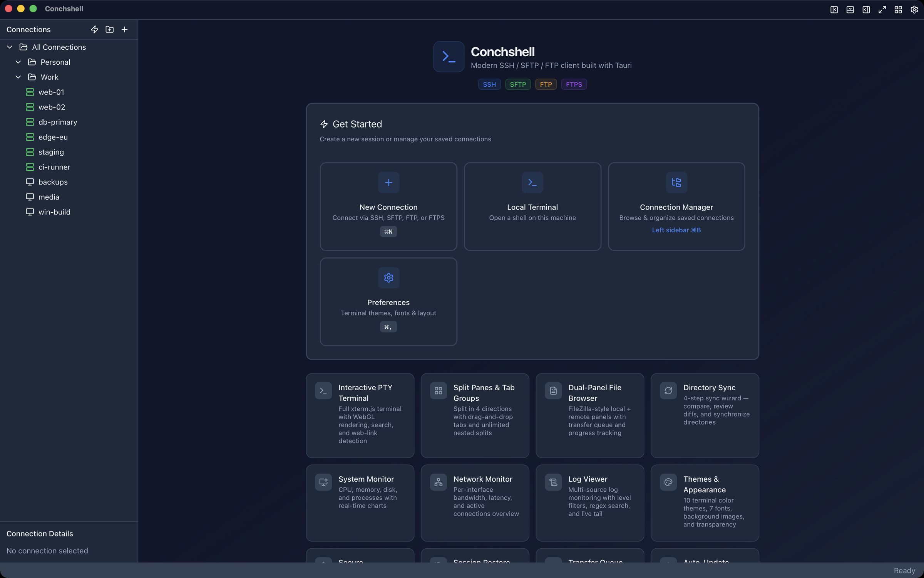Click the quick connect lightning icon
Screen dimensions: 924x578
click(94, 29)
